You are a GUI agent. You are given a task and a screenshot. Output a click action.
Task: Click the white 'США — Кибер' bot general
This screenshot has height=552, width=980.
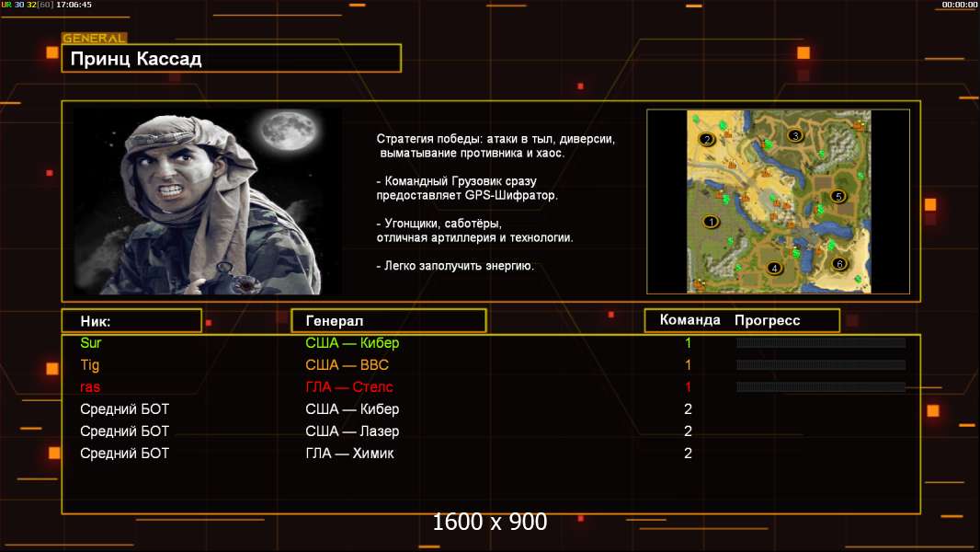[x=352, y=408]
